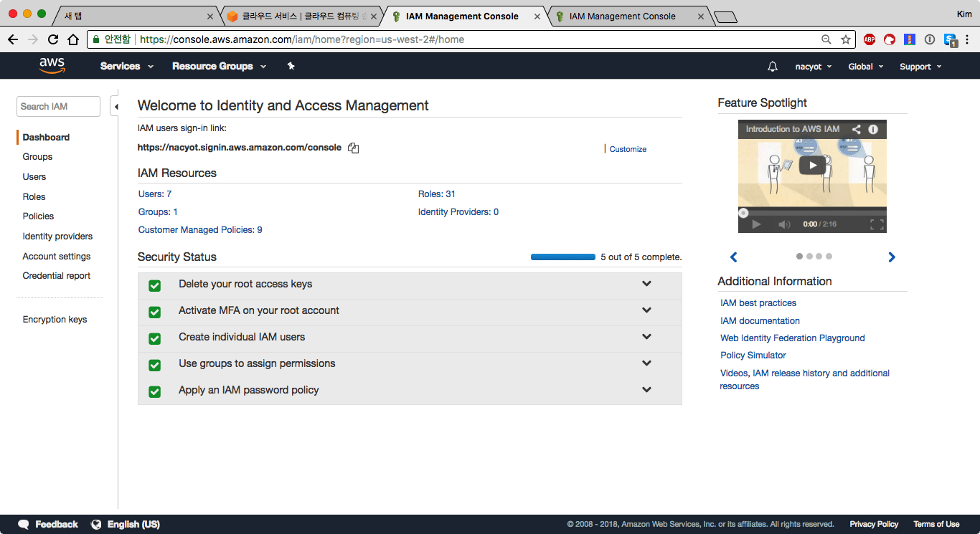Open Web Identity Federation Playground link
980x534 pixels.
click(x=793, y=338)
